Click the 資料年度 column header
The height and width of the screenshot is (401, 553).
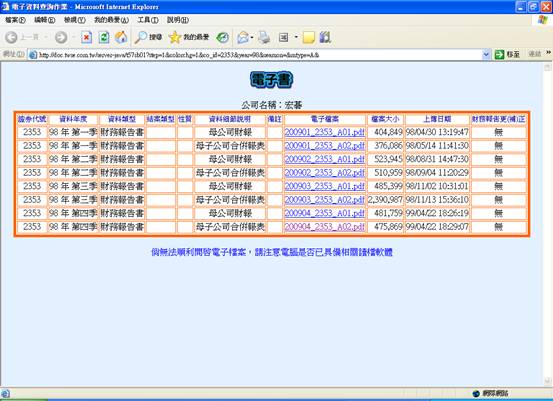pos(73,119)
